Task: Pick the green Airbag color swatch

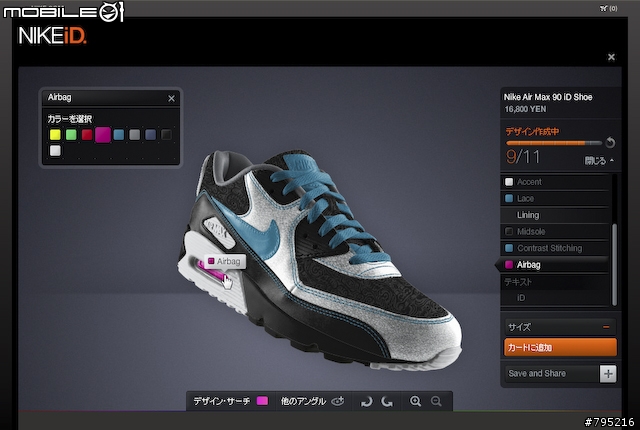Action: (x=71, y=135)
